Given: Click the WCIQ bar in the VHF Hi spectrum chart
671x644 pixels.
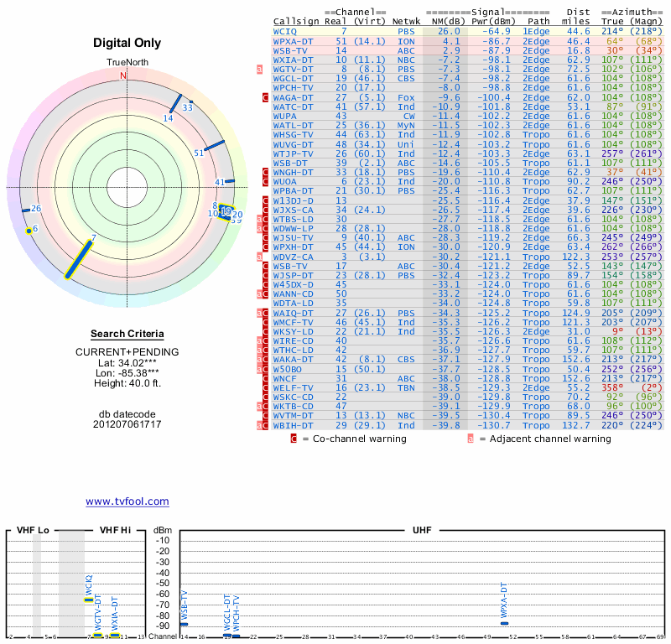Looking at the screenshot, I should pyautogui.click(x=89, y=600).
